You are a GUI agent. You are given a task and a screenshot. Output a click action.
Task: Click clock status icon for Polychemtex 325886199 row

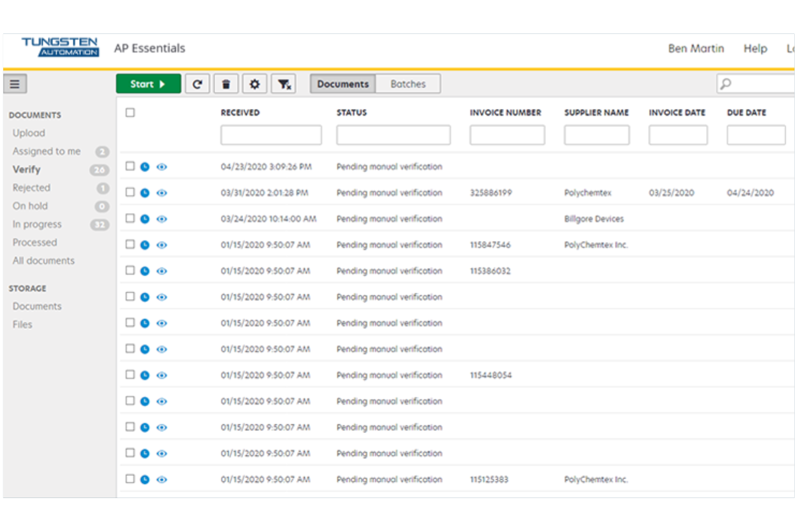(145, 192)
